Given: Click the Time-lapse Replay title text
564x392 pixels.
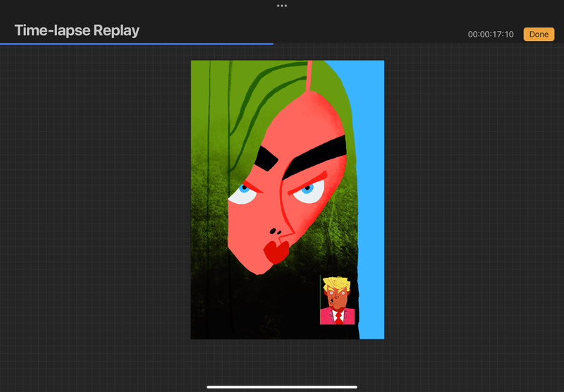Looking at the screenshot, I should click(77, 31).
